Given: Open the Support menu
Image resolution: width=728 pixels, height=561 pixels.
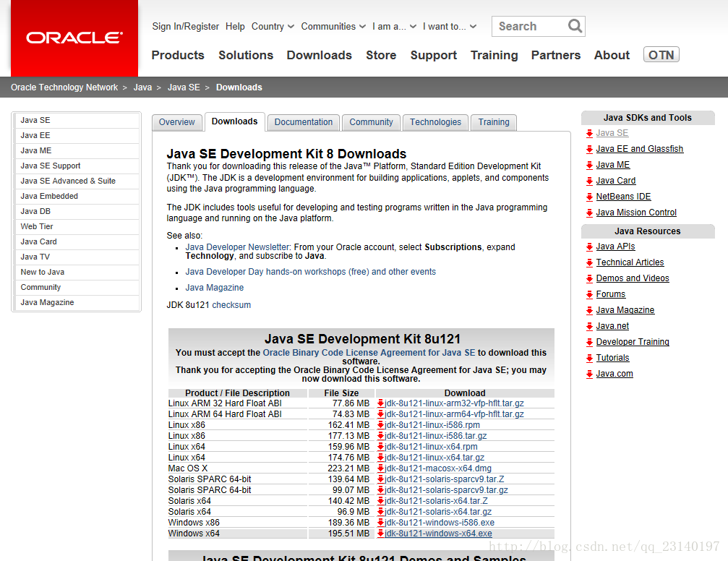Looking at the screenshot, I should (x=434, y=55).
